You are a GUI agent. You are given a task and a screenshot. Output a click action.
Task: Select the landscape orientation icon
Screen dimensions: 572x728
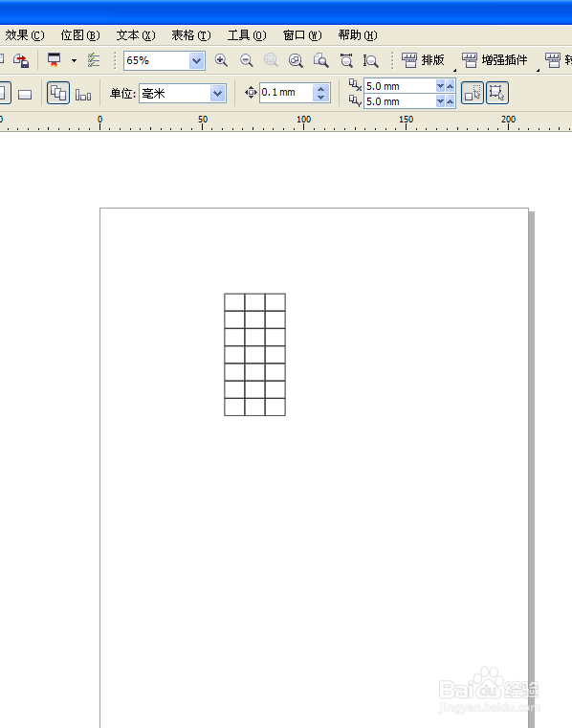25,95
